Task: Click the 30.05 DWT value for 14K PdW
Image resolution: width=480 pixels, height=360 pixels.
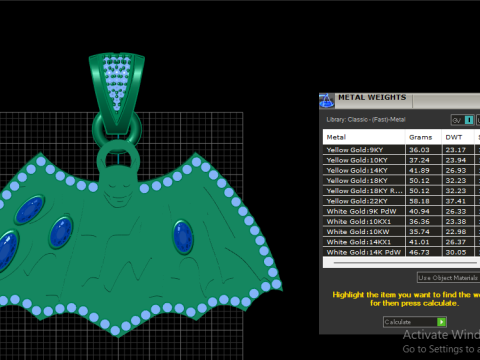Action: (x=456, y=252)
